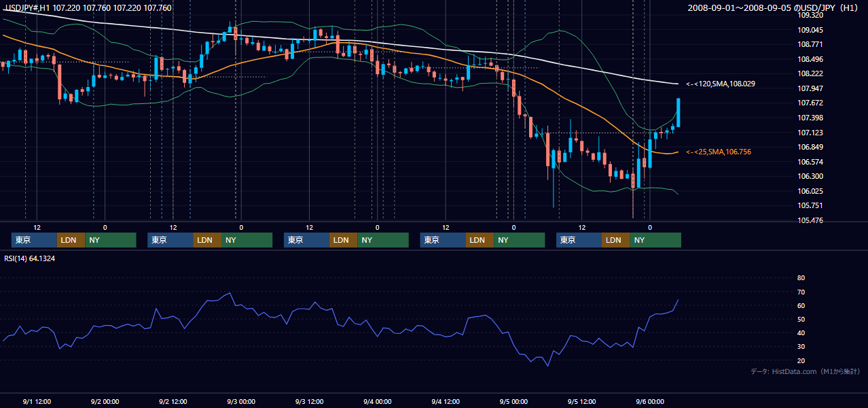The height and width of the screenshot is (408, 868).
Task: Click the 9/3 00:00 date label
Action: pos(241,401)
